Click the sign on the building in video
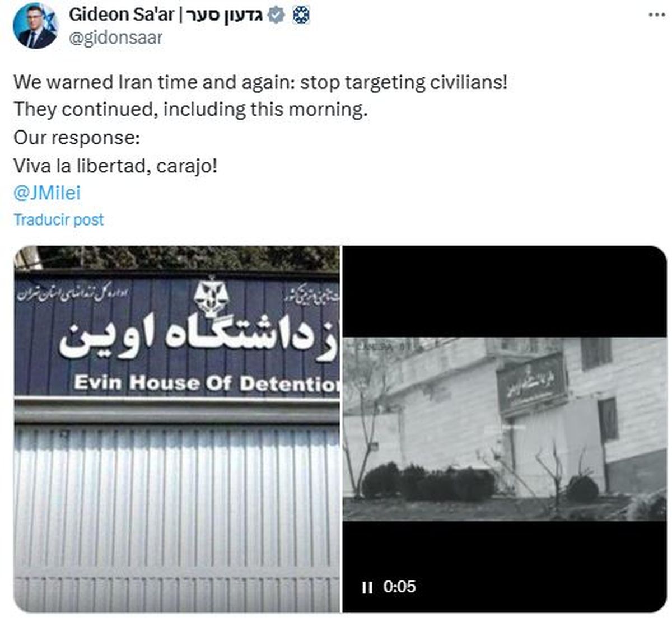The image size is (672, 632). (x=531, y=384)
